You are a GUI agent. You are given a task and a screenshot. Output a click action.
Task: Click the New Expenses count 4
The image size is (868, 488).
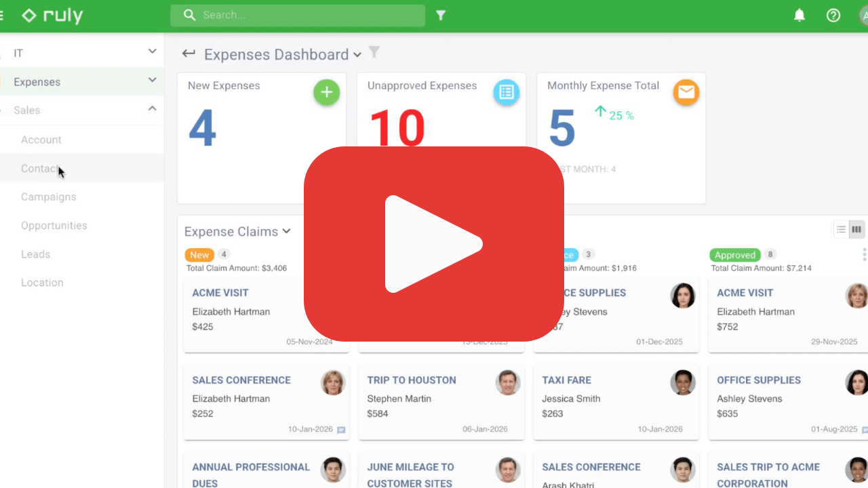202,128
